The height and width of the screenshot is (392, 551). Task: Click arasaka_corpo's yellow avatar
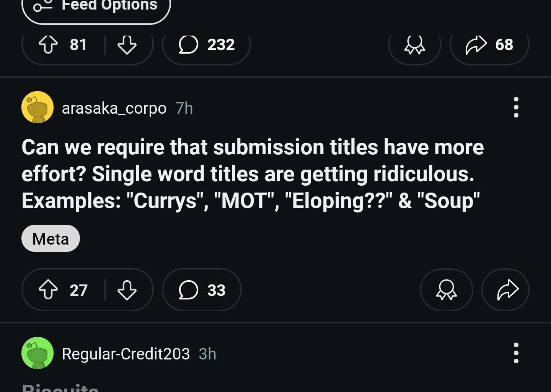coord(37,107)
